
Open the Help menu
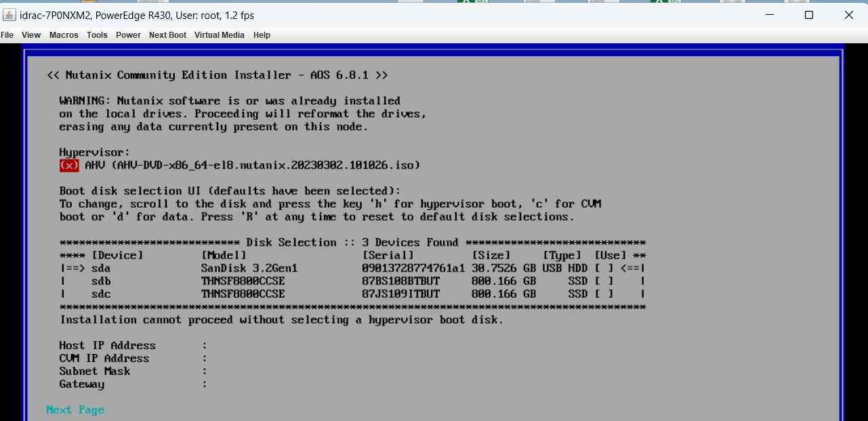click(262, 35)
